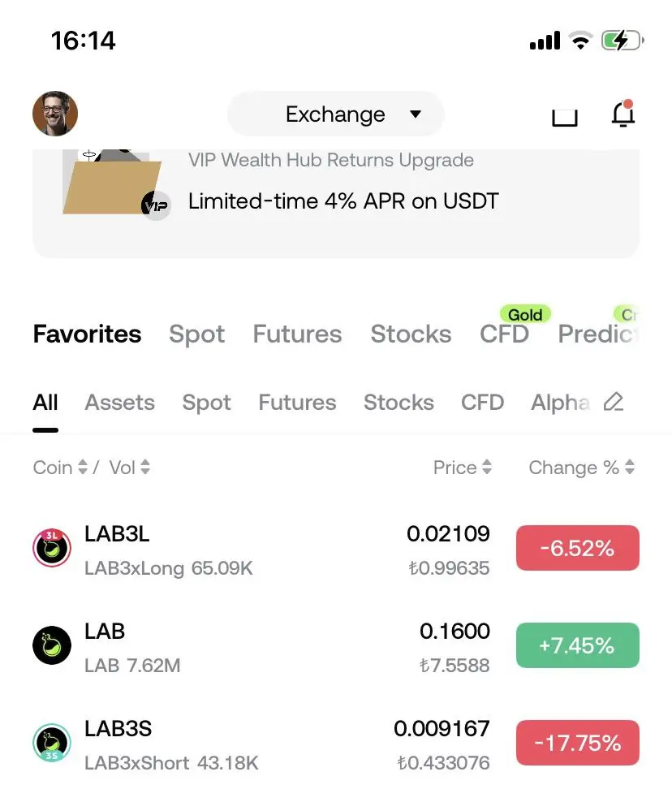The image size is (672, 802).
Task: Sort list by Coin name arrows
Action: (x=82, y=467)
